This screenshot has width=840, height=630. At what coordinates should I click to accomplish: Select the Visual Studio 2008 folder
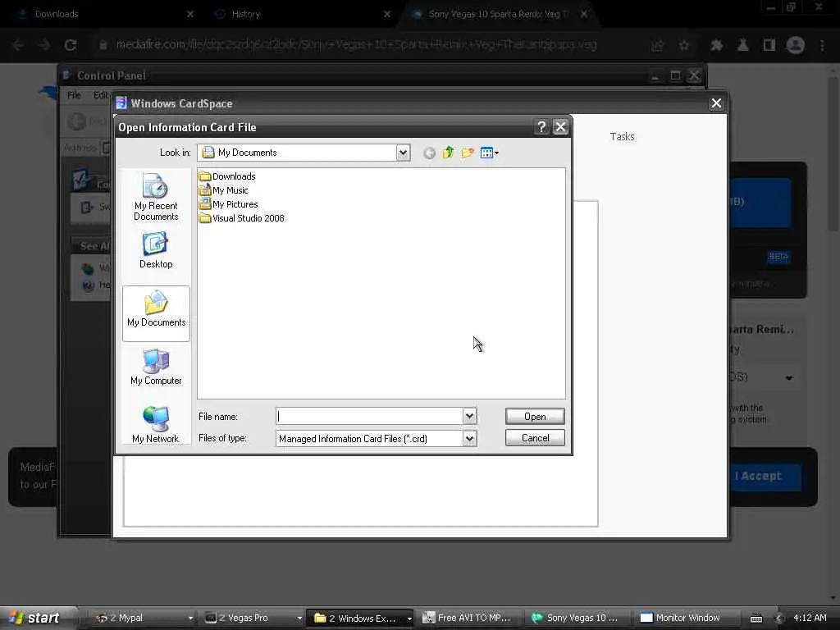pos(242,218)
